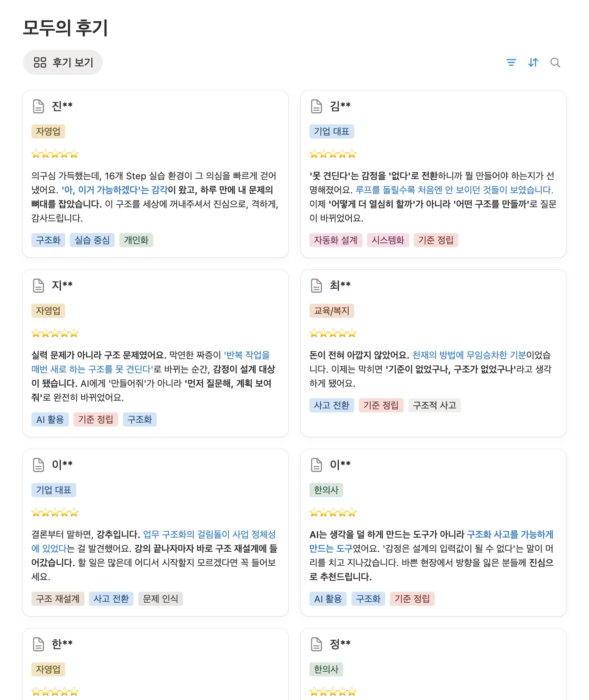589x700 pixels.
Task: Click the 교육/복지 category tag
Action: (332, 311)
